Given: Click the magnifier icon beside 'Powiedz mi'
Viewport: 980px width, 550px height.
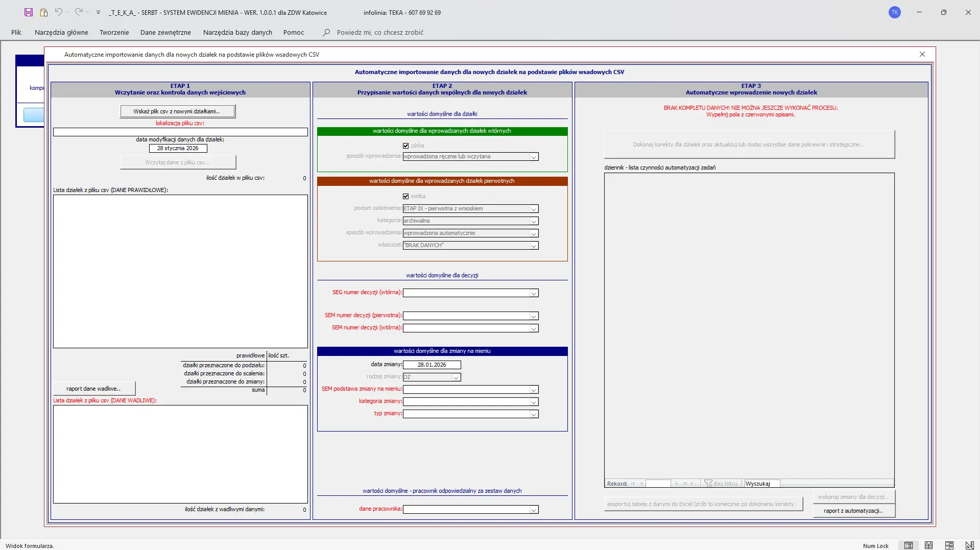Looking at the screenshot, I should coord(326,32).
